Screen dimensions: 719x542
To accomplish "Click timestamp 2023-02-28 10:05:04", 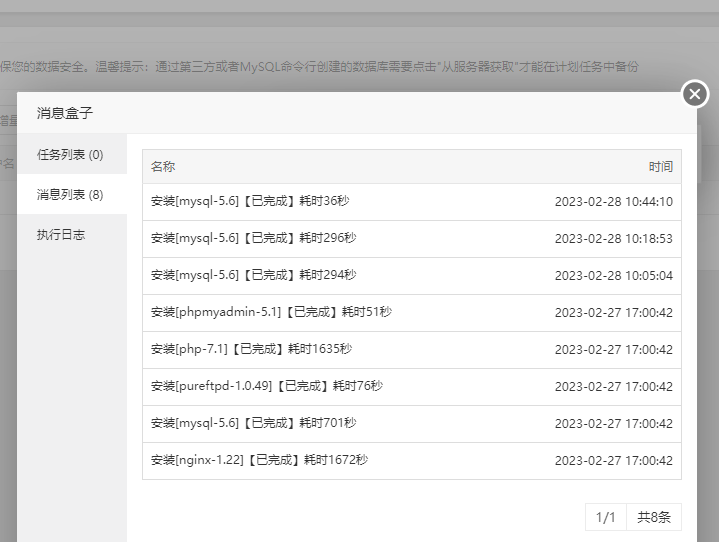I will pos(614,276).
